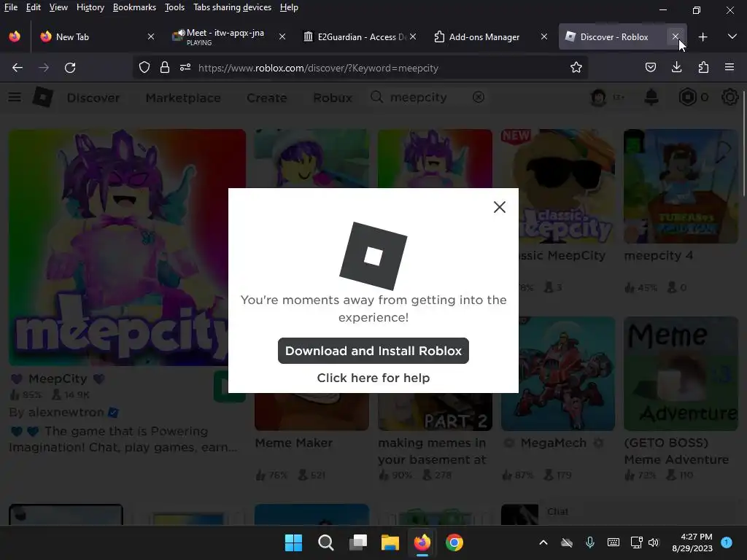This screenshot has height=560, width=747.
Task: Open the Click here for help link
Action: pos(373,378)
